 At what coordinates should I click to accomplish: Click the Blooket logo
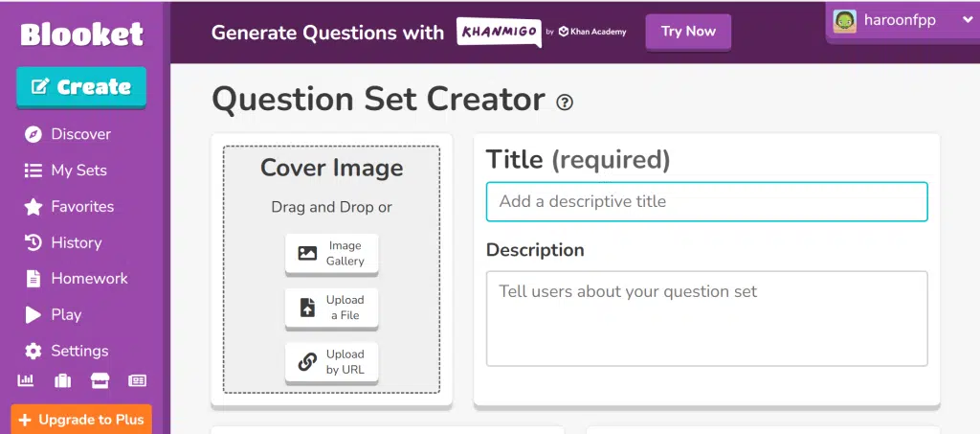tap(81, 34)
